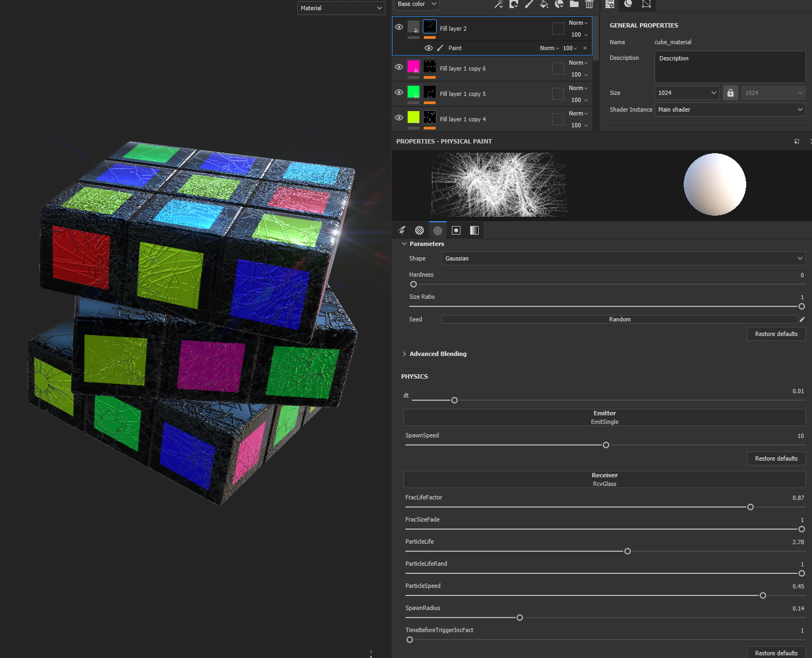
Task: Select the magenta swatch of Fill layer 1 copy 6
Action: click(414, 67)
